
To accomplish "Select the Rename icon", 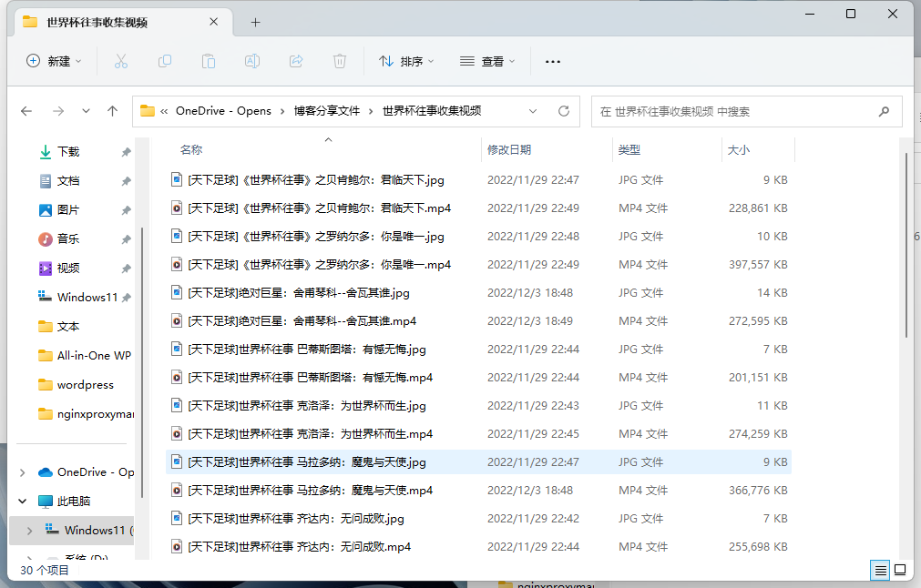I will pos(251,61).
